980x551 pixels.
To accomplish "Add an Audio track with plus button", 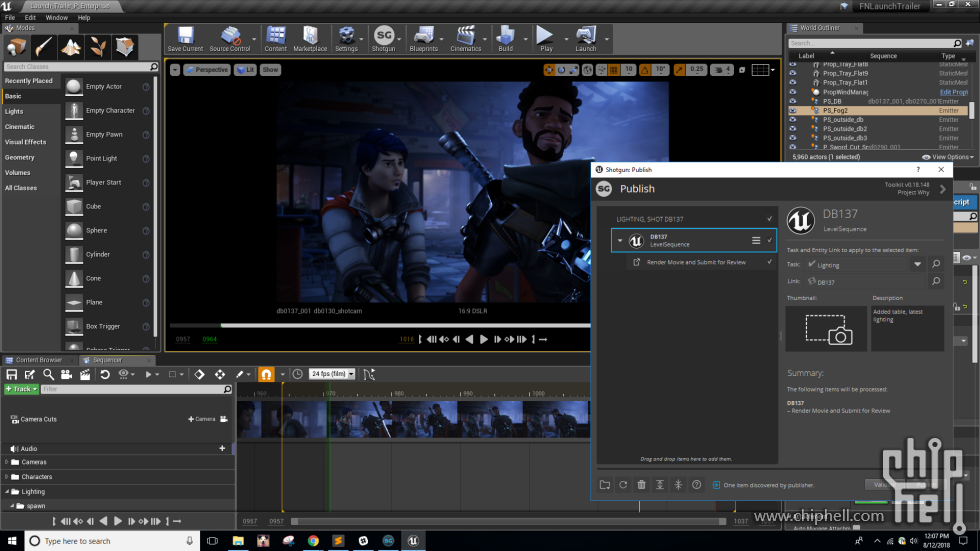I will (x=222, y=449).
